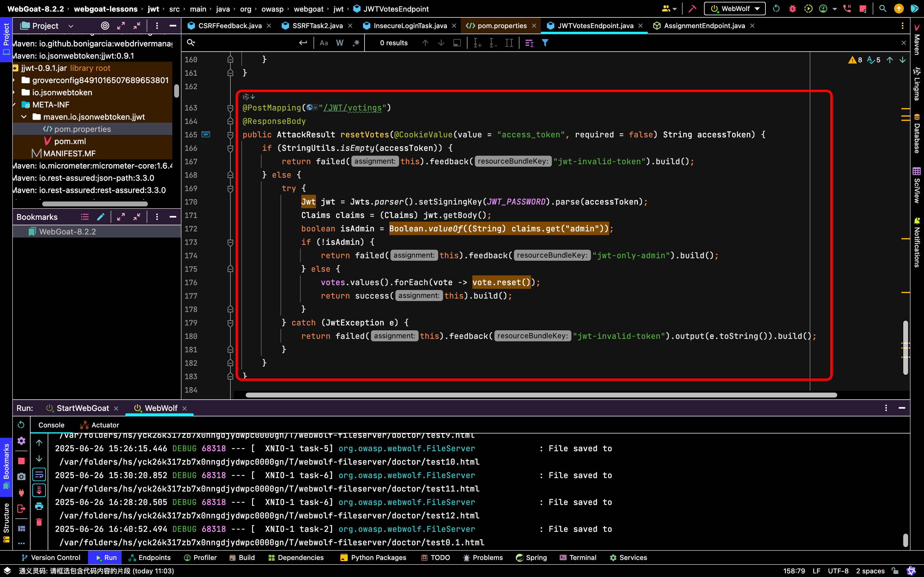The width and height of the screenshot is (924, 577).
Task: Click the editor horizontal scrollbar
Action: [x=541, y=395]
